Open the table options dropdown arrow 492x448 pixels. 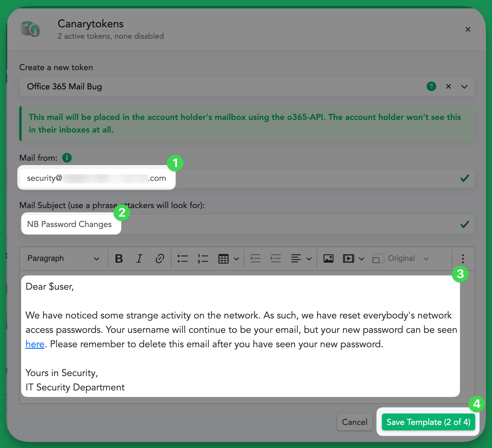(x=236, y=259)
